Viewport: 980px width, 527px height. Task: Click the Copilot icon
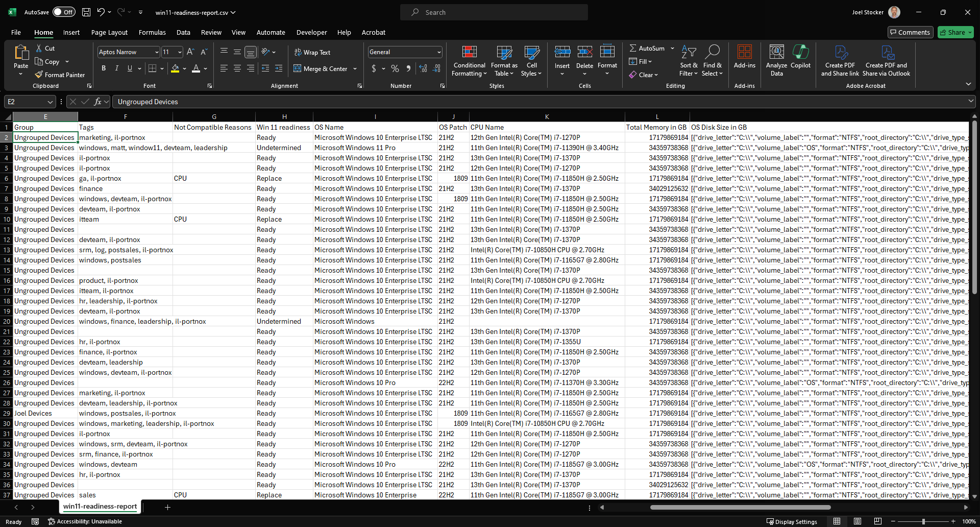click(x=800, y=57)
